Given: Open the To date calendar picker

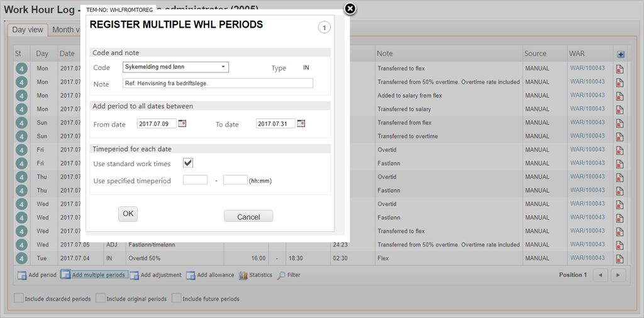Looking at the screenshot, I should click(x=301, y=123).
